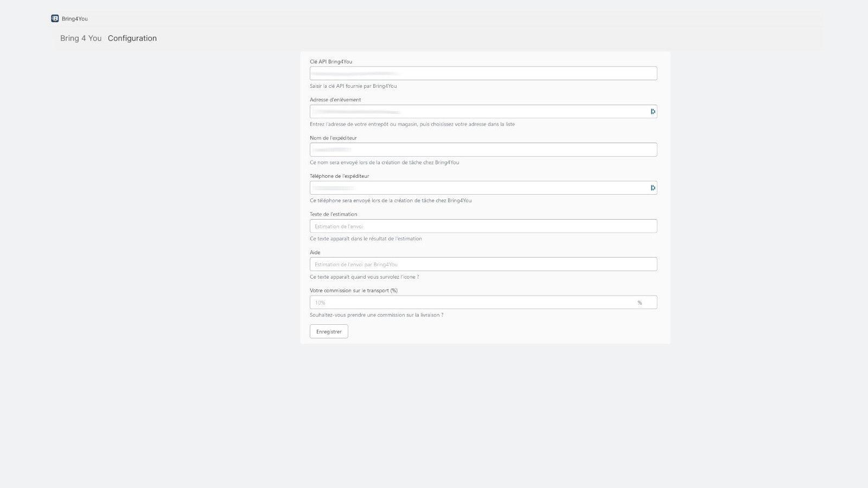
Task: Click the icon inside the Téléphone de l'expéditeur field
Action: (x=653, y=187)
